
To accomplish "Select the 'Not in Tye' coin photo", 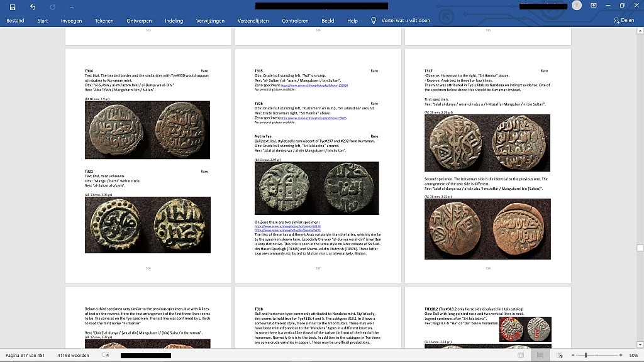I will 317,188.
